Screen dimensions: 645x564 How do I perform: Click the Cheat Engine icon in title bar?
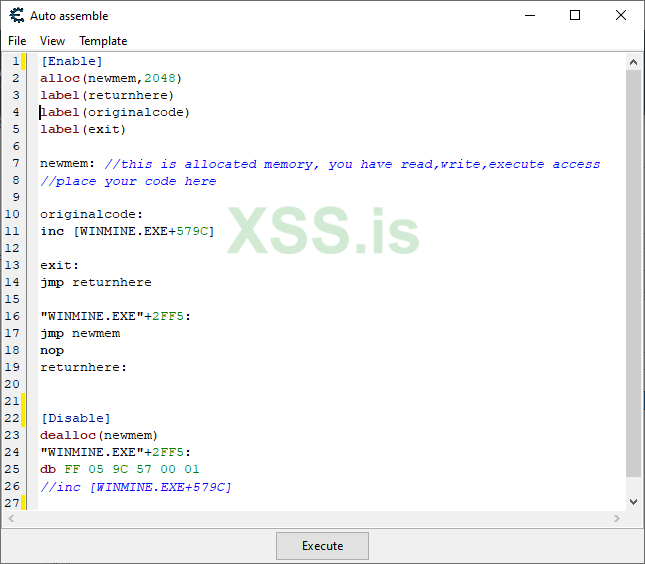17,16
